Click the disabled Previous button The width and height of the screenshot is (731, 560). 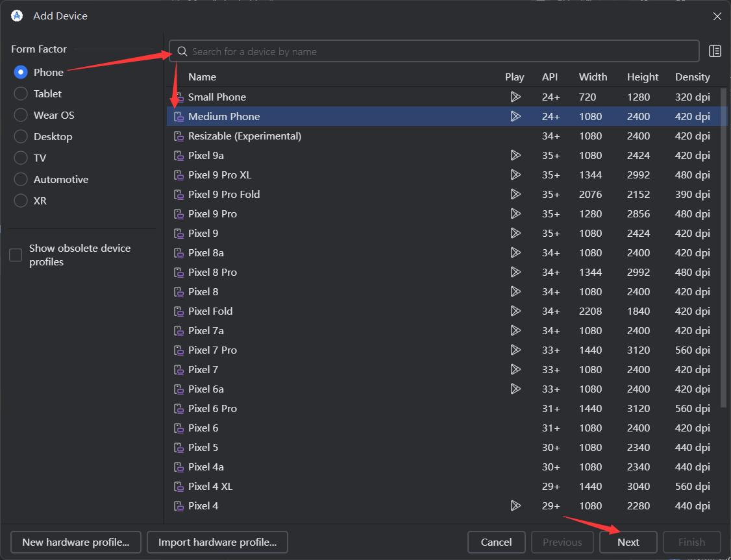[x=562, y=542]
